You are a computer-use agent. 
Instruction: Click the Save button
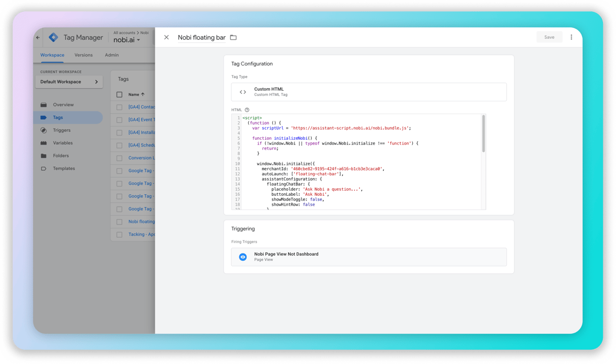coord(549,37)
